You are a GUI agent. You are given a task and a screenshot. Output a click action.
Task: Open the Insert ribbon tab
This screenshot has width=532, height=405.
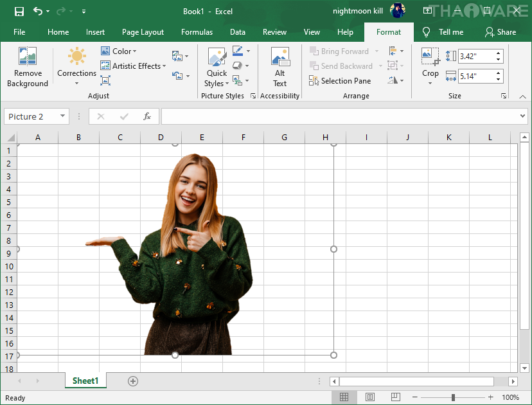click(x=95, y=32)
